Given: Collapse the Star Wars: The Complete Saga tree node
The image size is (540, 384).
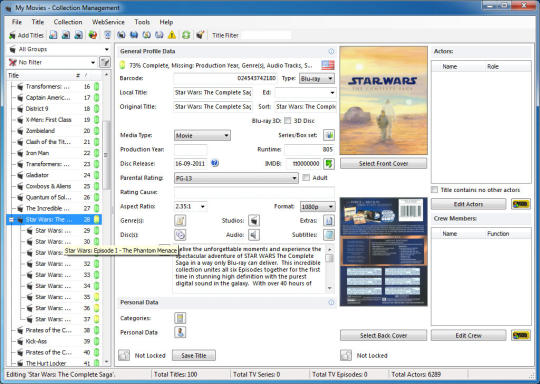Looking at the screenshot, I should pos(11,219).
